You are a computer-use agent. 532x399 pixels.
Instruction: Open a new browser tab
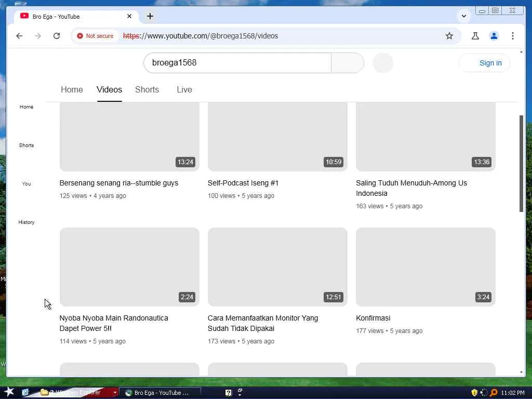click(150, 16)
